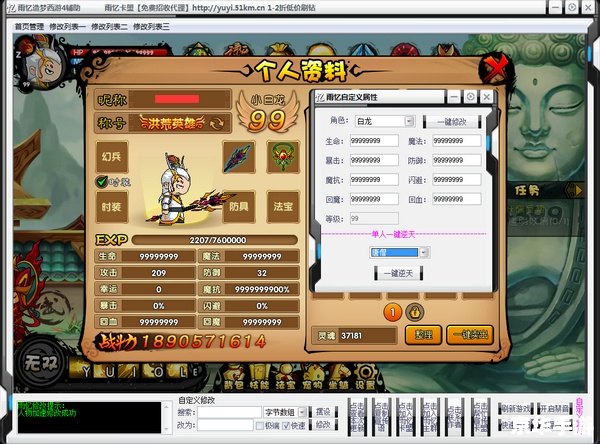Click the 洪荒英雄 title text

pos(172,123)
